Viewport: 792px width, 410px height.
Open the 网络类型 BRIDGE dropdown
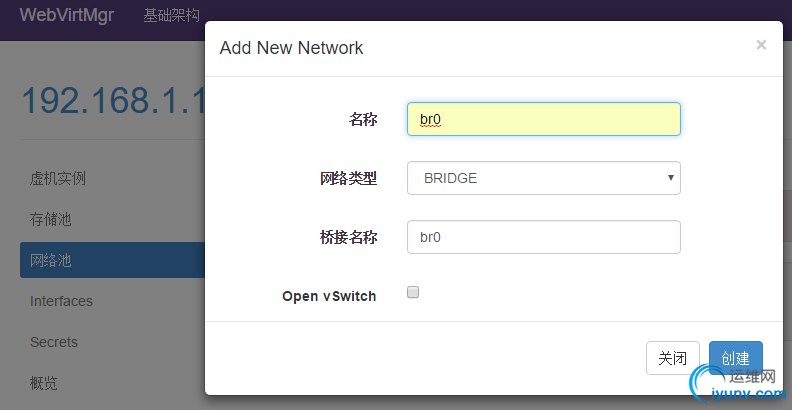(x=543, y=178)
